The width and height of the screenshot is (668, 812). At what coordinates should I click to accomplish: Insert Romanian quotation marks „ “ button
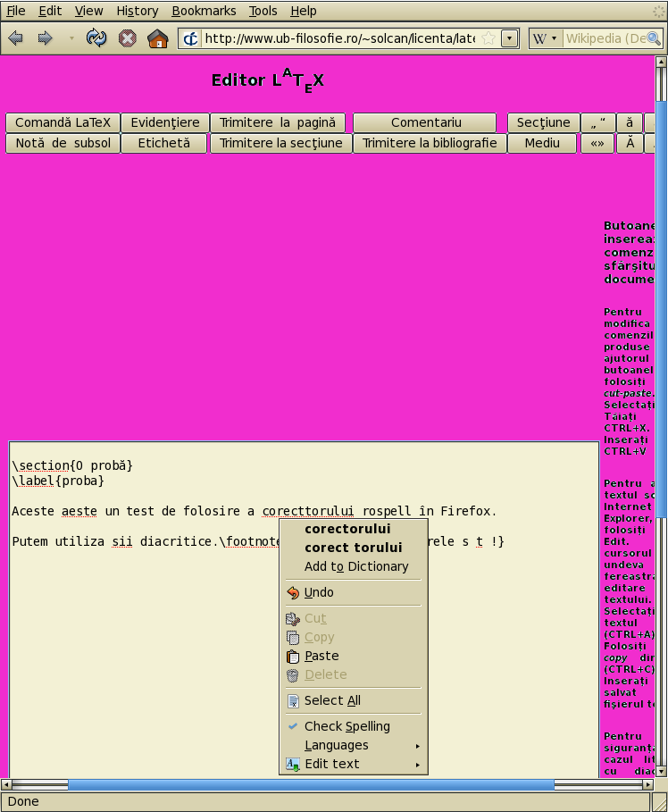tap(598, 122)
